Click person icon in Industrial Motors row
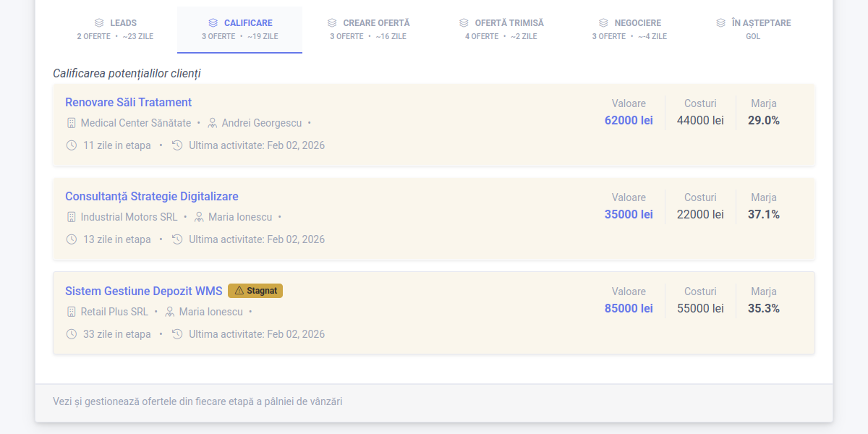This screenshot has height=434, width=868. 199,217
